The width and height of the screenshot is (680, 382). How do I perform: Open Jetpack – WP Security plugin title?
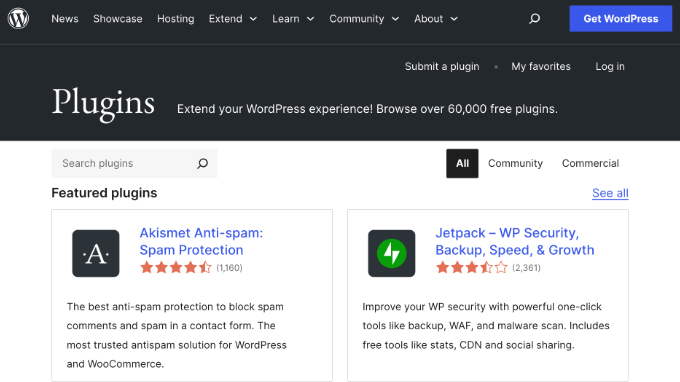515,241
